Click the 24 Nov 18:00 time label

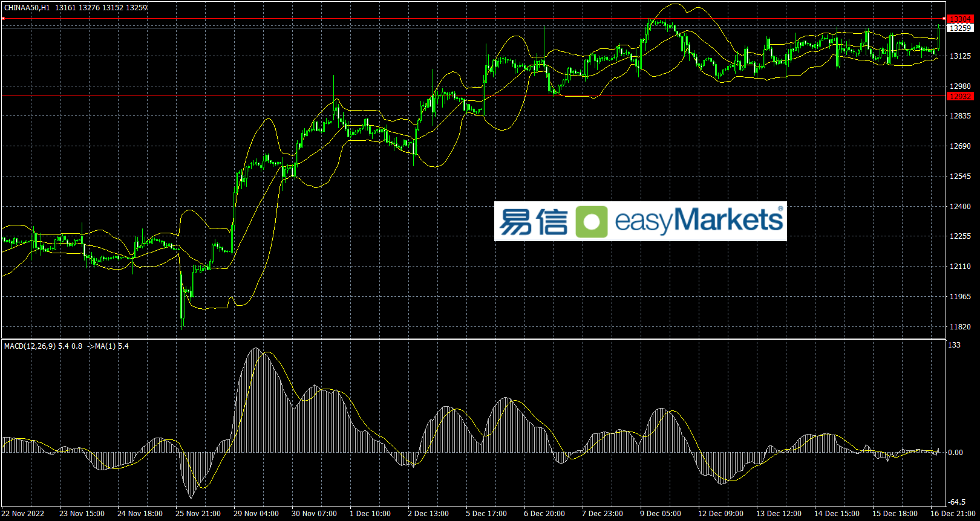click(x=140, y=514)
